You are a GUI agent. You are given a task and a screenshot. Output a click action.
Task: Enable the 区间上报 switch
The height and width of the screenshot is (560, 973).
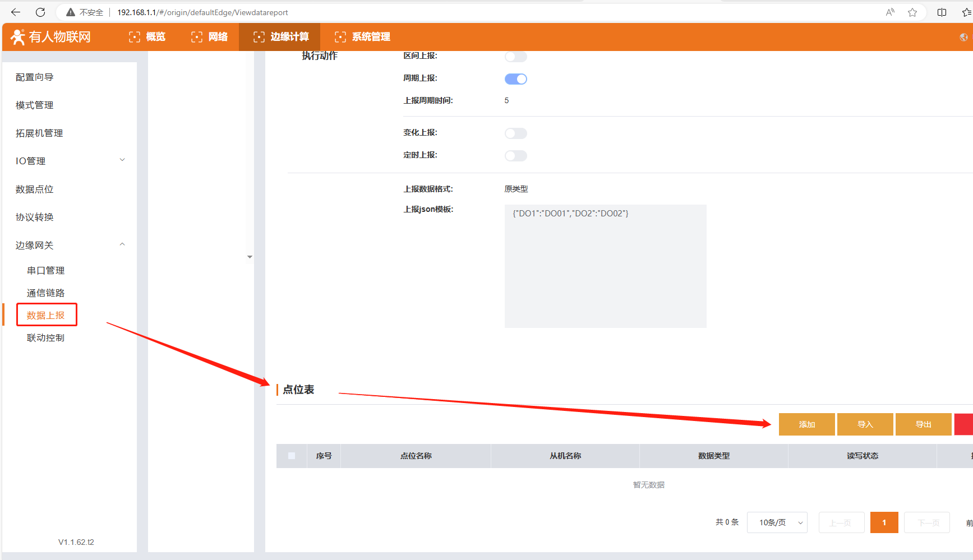(515, 57)
